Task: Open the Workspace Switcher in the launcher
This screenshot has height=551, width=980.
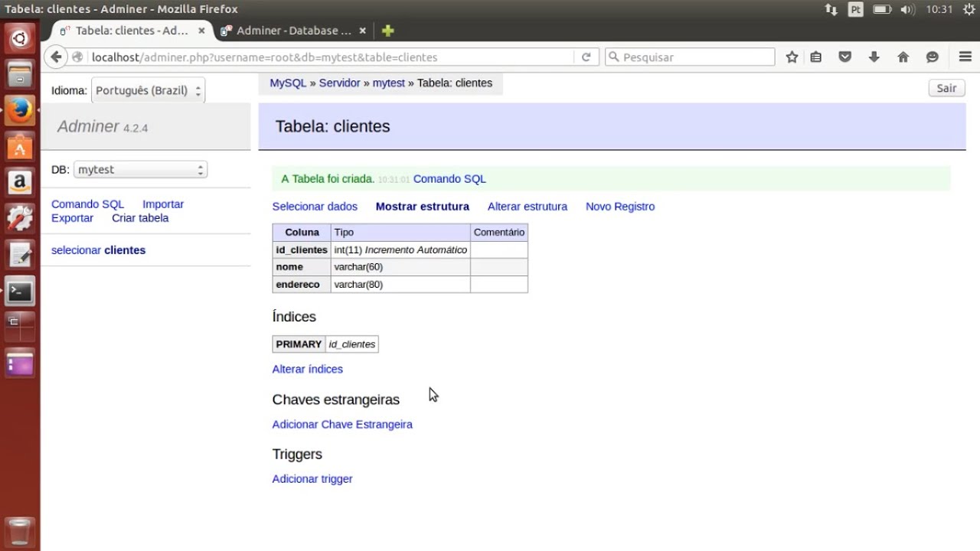Action: 20,327
